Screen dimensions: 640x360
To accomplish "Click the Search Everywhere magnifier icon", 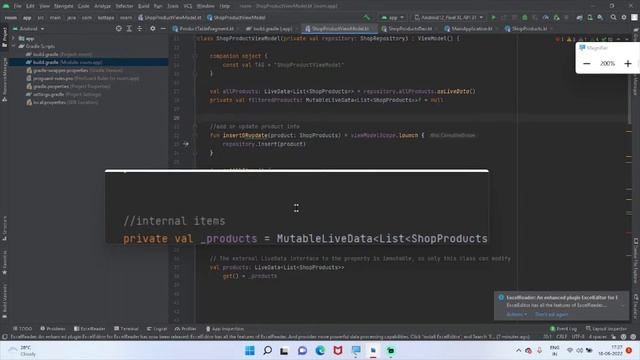I will click(x=613, y=18).
